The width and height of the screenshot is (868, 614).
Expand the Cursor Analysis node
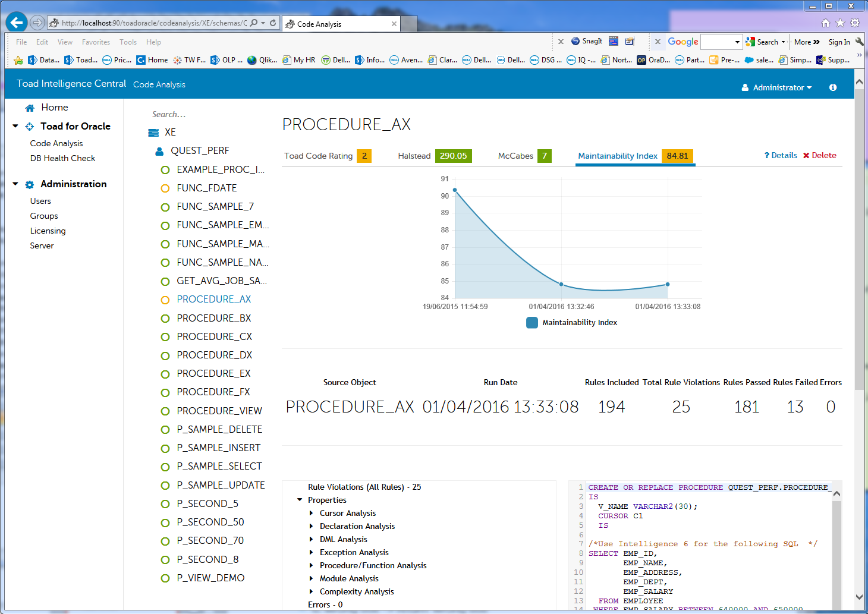(x=311, y=513)
